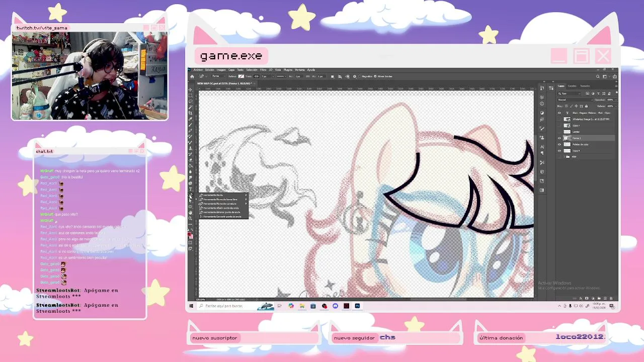Select the Hand tool
644x362 pixels.
tap(190, 212)
